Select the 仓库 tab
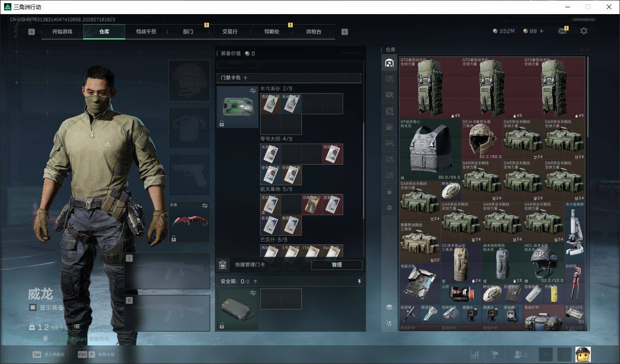Screen dimensions: 620x364 (104, 31)
